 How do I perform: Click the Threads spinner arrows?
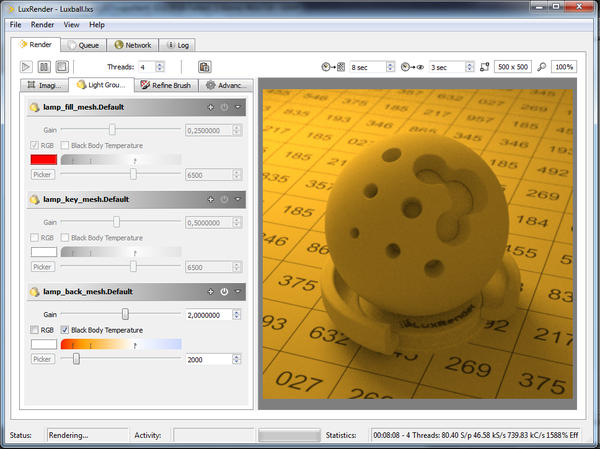[x=160, y=67]
